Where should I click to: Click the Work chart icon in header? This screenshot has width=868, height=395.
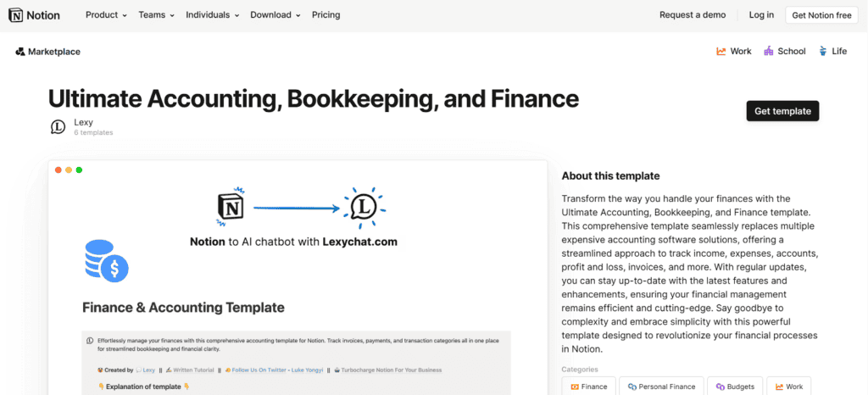pyautogui.click(x=721, y=52)
